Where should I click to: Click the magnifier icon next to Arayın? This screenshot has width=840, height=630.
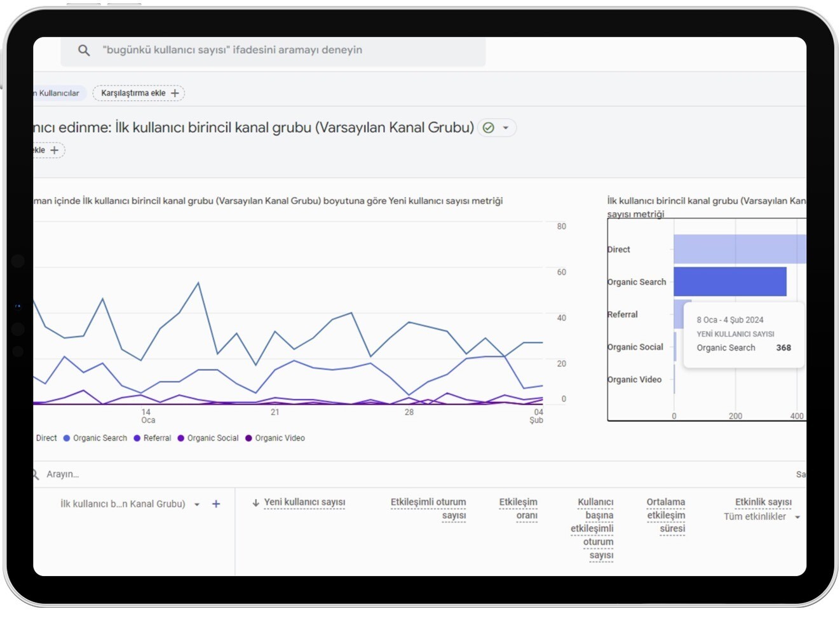pos(36,474)
